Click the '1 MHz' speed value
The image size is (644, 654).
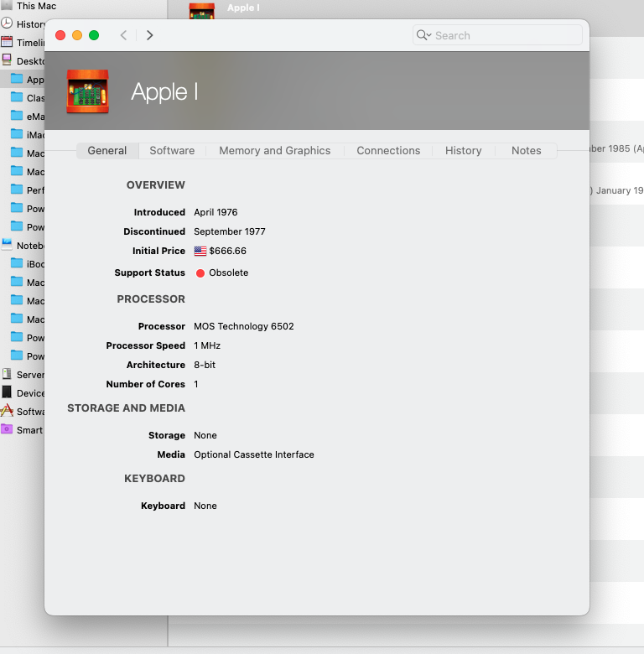tap(207, 345)
